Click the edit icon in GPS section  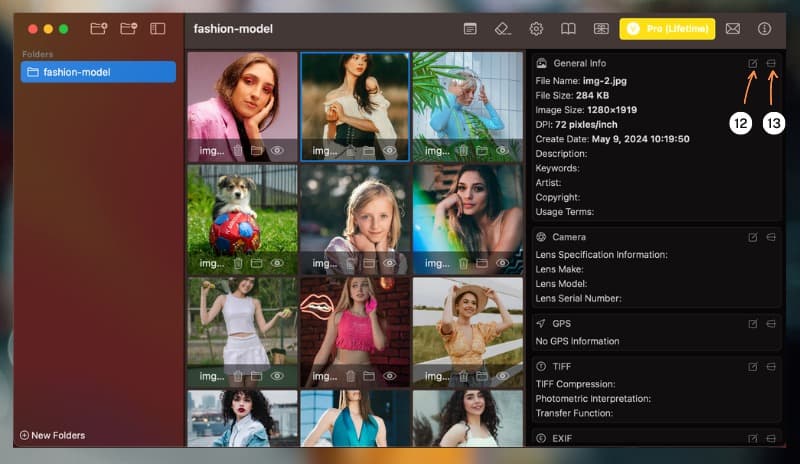click(753, 324)
